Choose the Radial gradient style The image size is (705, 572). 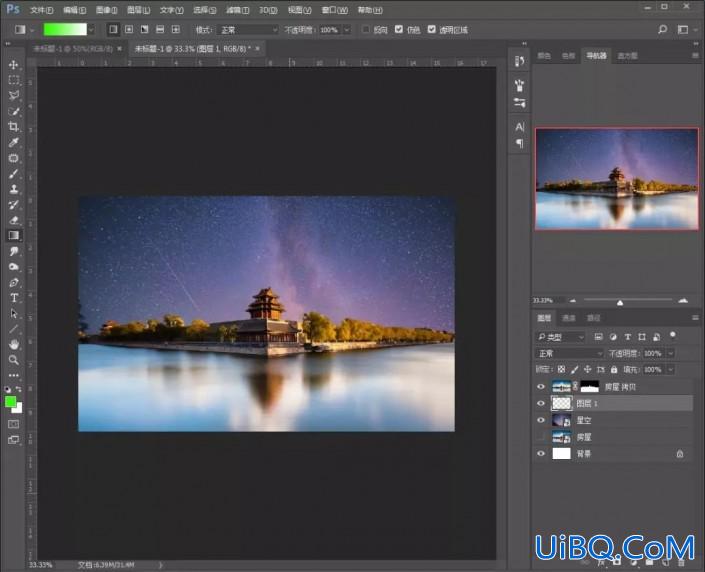(x=129, y=30)
